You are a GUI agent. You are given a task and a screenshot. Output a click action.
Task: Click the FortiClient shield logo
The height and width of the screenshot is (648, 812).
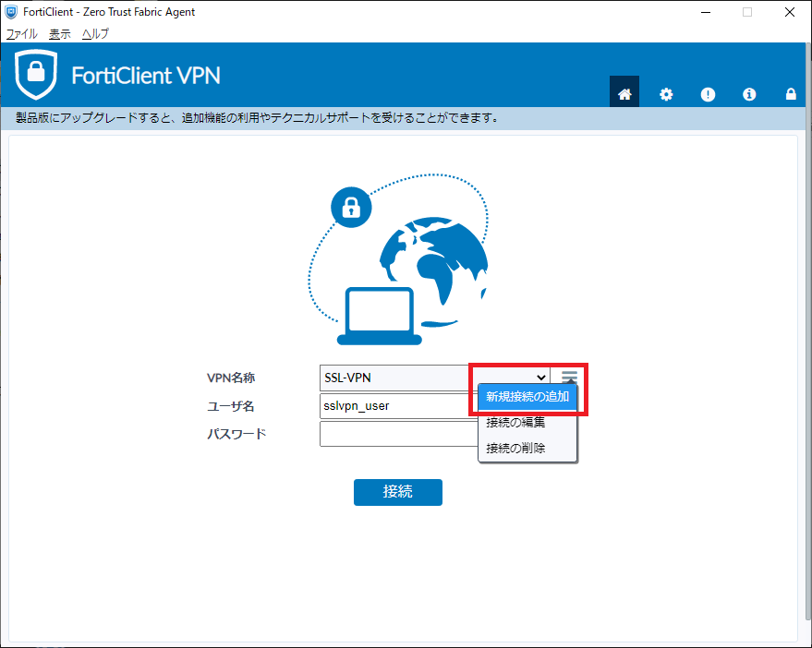pos(36,75)
